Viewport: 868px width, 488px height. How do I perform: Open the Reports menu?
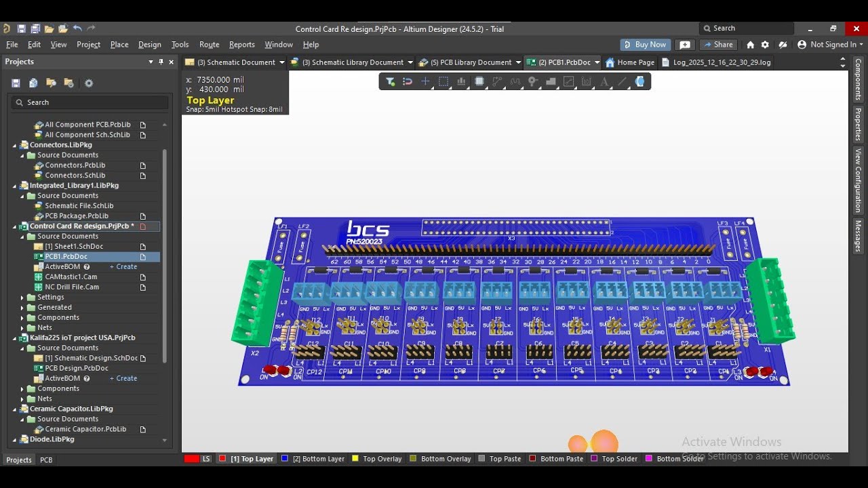(242, 45)
